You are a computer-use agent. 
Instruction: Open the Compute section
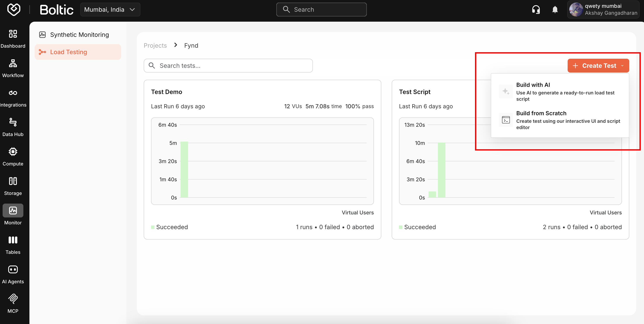[x=13, y=156]
